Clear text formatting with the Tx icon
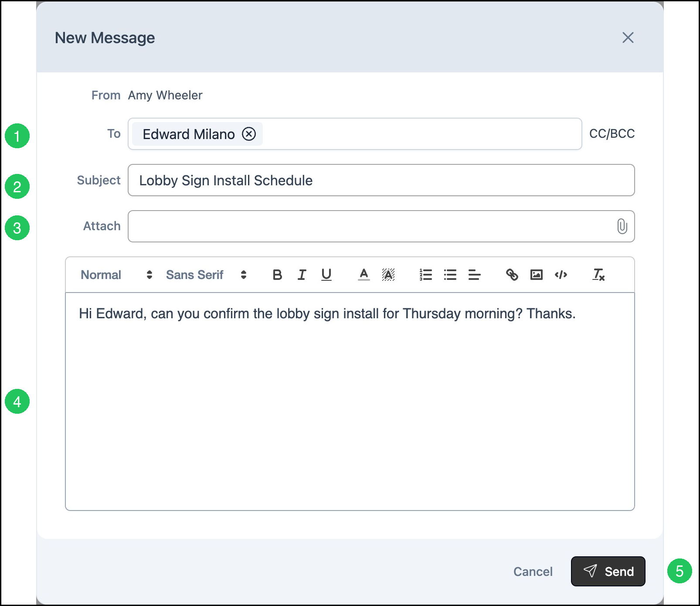Viewport: 700px width, 606px height. [x=598, y=275]
